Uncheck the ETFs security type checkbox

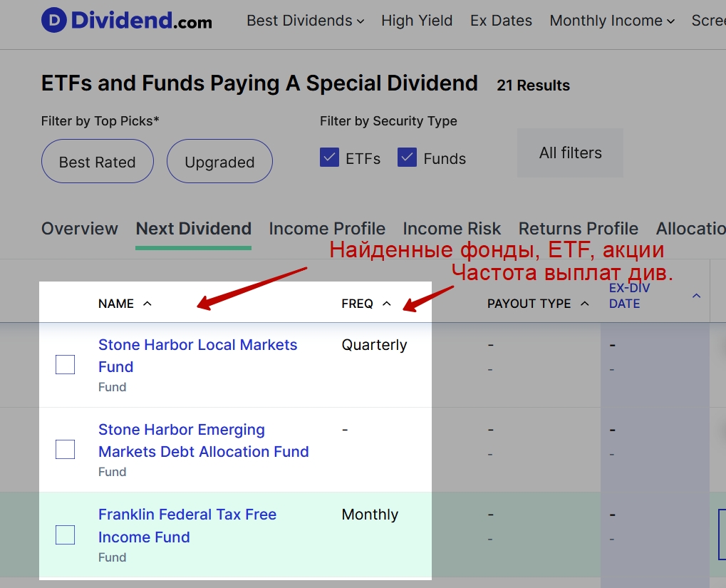(x=329, y=158)
